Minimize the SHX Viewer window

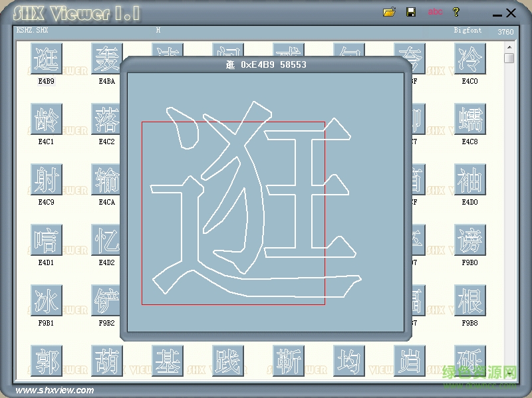[497, 13]
